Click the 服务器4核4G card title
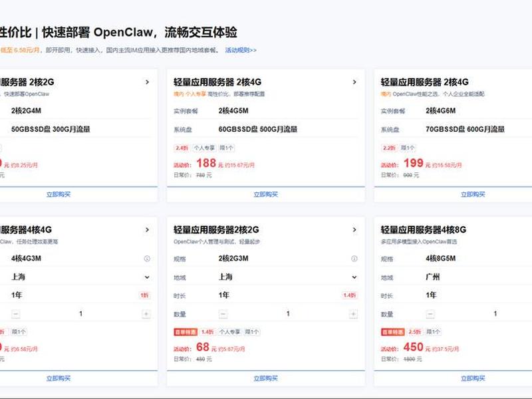The width and height of the screenshot is (532, 399). (26, 230)
